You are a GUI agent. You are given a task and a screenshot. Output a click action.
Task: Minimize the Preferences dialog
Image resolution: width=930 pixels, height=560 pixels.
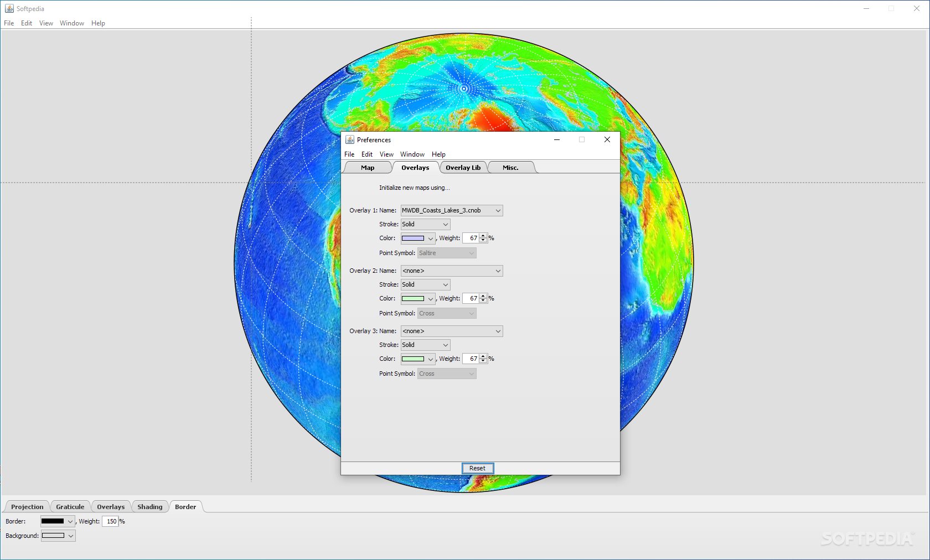(x=557, y=139)
